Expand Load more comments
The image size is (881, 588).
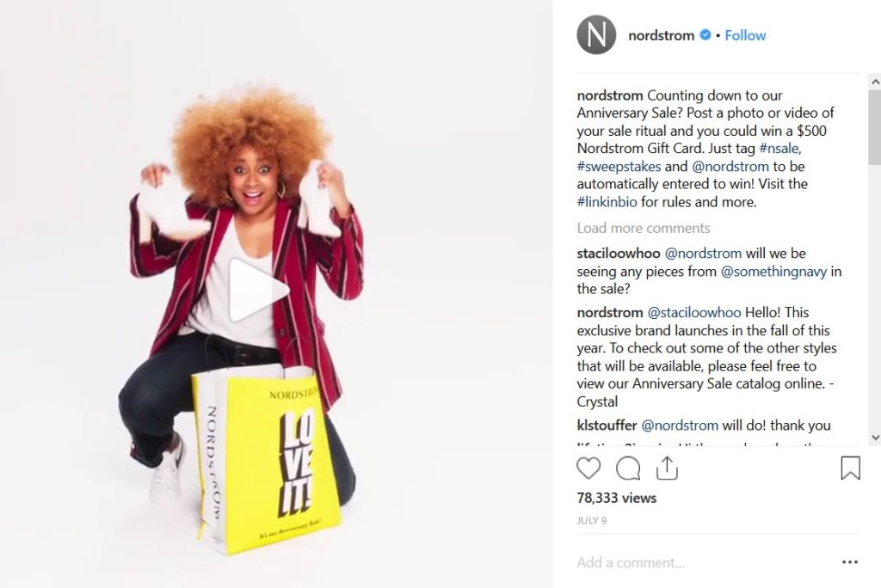644,228
